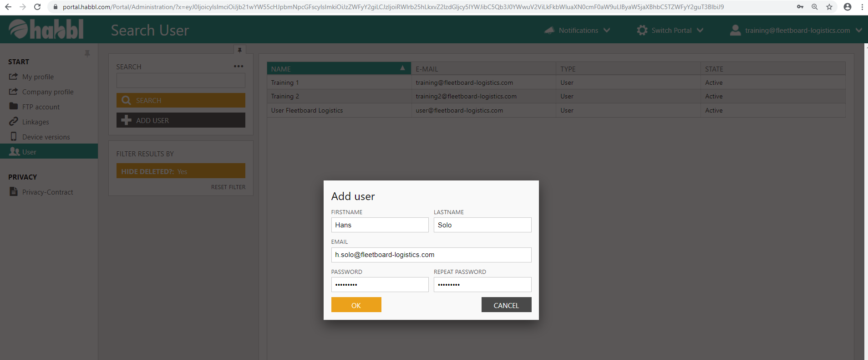Screen dimensions: 868x360
Task: Sort table by Name column header
Action: pos(338,69)
